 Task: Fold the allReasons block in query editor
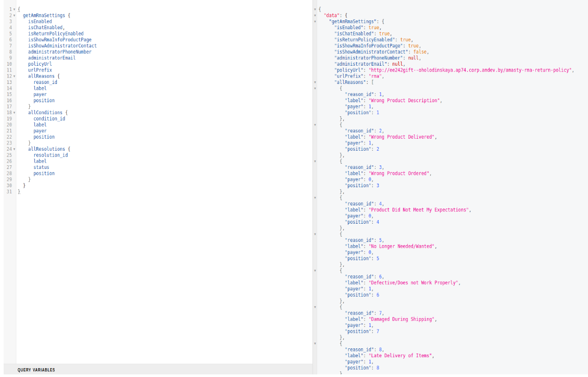(14, 76)
